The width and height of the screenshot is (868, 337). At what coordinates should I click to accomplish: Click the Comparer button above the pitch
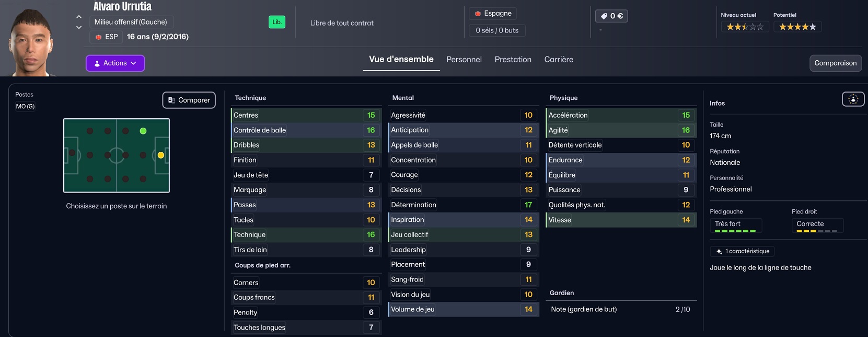[x=189, y=100]
